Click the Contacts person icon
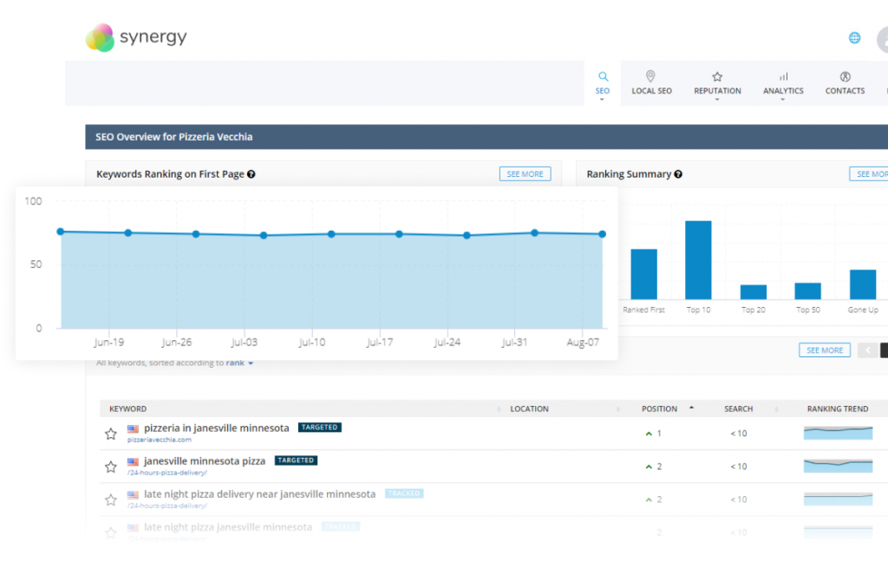The width and height of the screenshot is (888, 588). click(845, 76)
